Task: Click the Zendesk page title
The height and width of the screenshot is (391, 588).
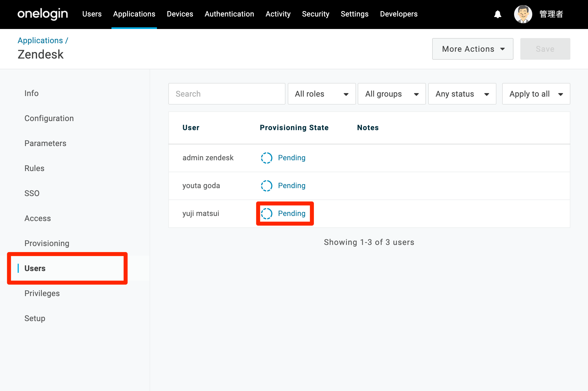Action: click(x=41, y=54)
